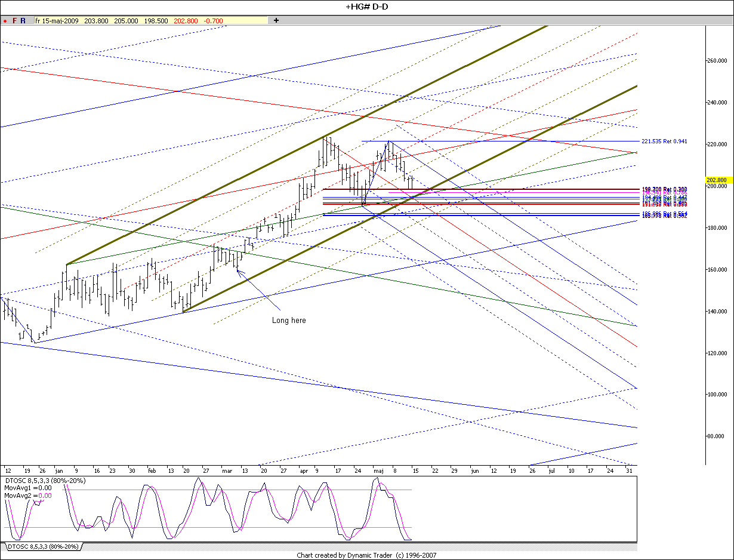
Task: Select the "Long here" text annotation
Action: click(289, 321)
